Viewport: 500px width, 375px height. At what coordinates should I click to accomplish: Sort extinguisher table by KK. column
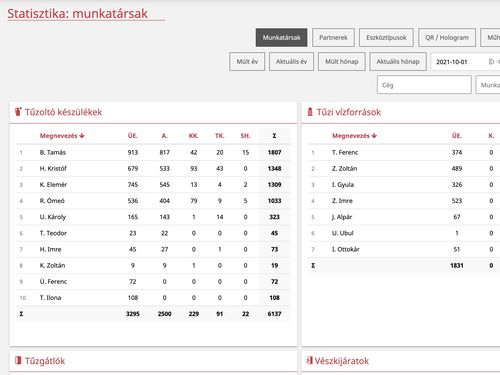click(x=194, y=136)
